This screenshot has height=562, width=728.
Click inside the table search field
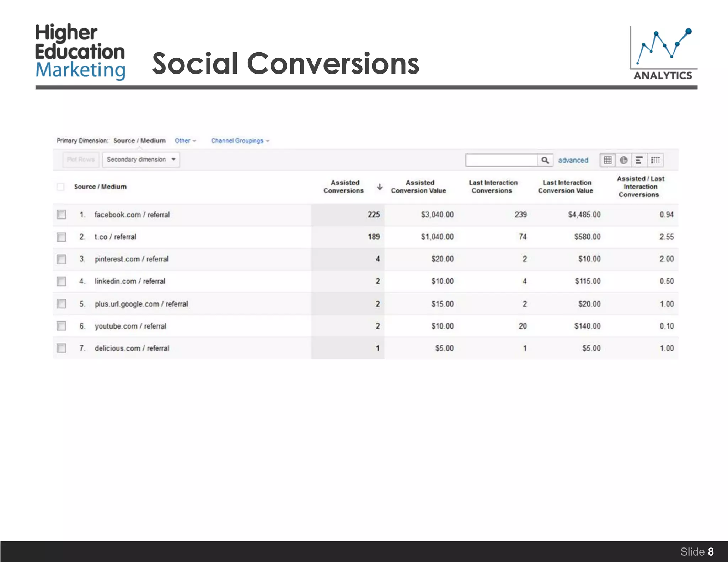click(x=502, y=160)
